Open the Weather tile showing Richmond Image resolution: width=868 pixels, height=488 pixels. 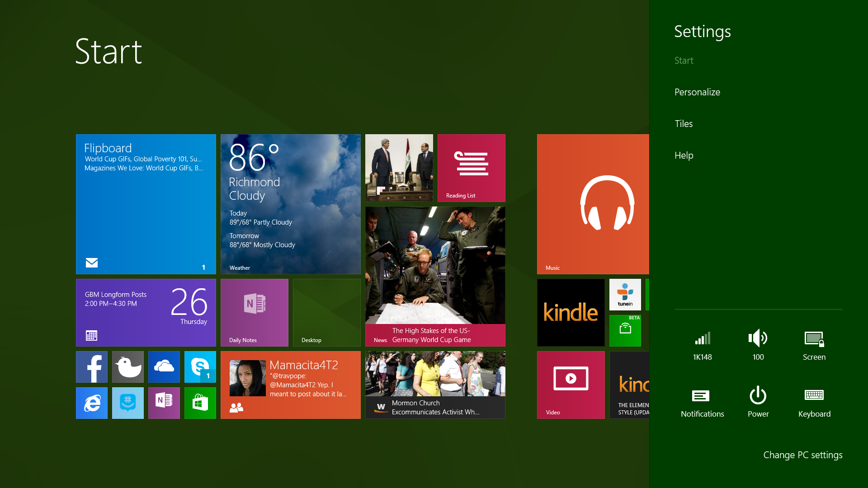[x=290, y=204]
